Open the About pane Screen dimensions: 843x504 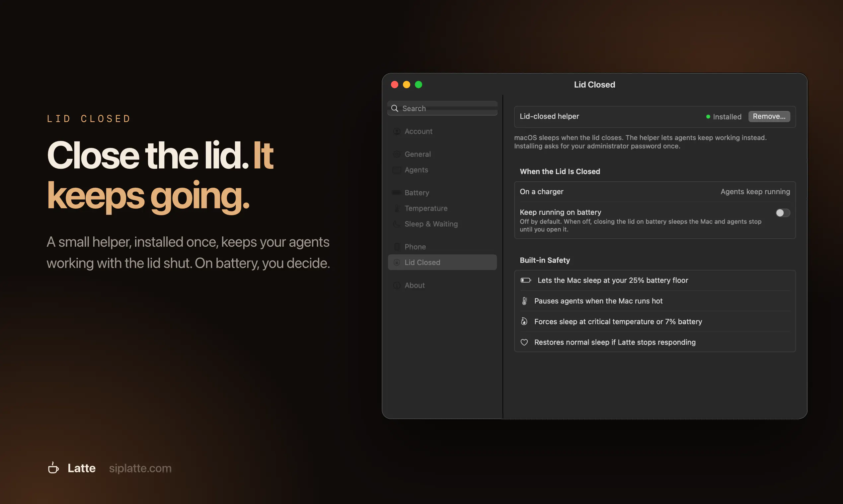(442, 285)
